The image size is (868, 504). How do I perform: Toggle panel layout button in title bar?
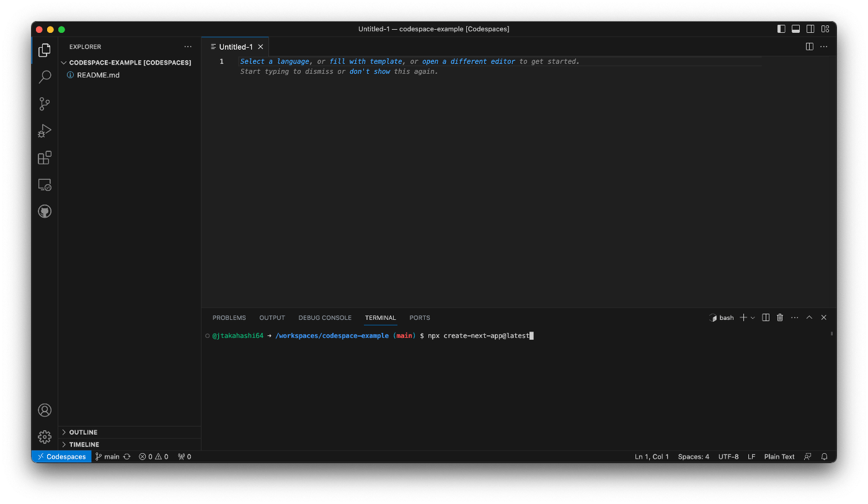[x=795, y=29]
